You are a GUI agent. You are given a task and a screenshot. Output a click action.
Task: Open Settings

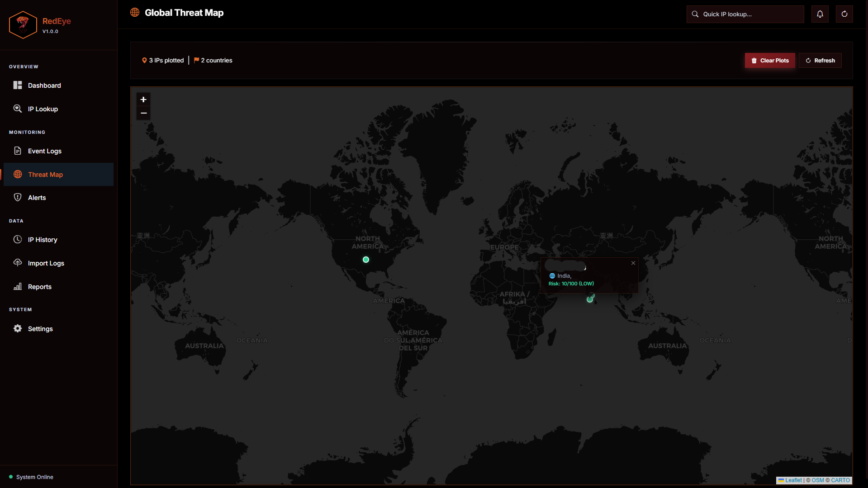58,329
